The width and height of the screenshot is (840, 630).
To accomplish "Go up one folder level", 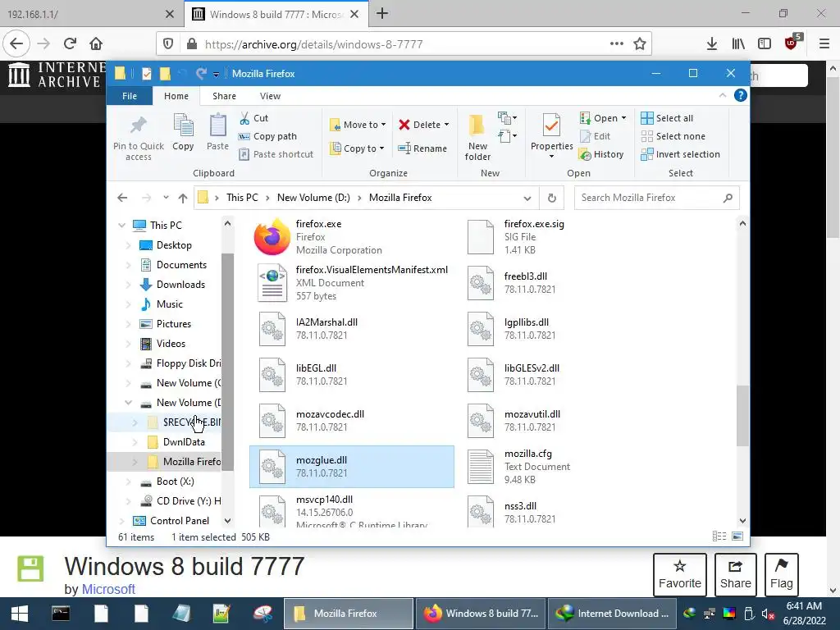I will pos(183,199).
